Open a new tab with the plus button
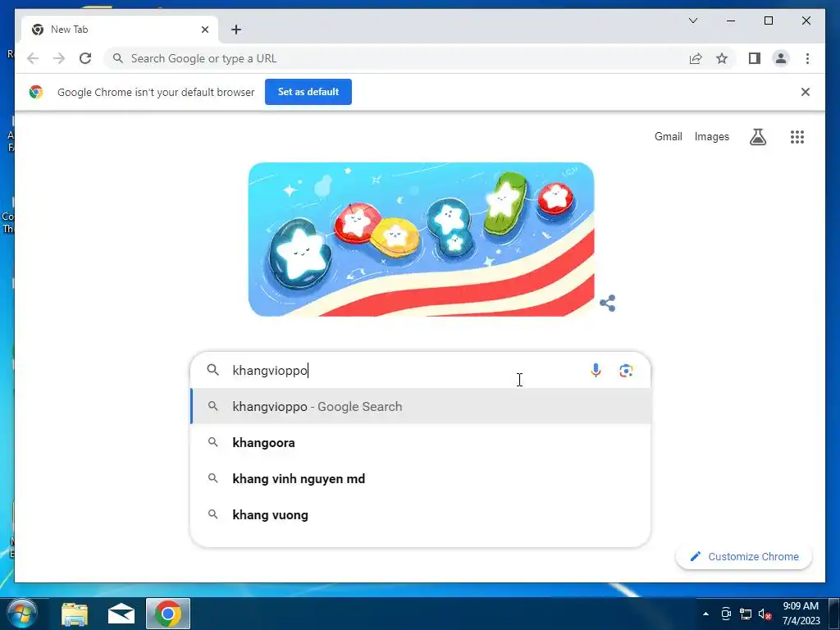Screen dimensions: 840x630 coord(236,30)
